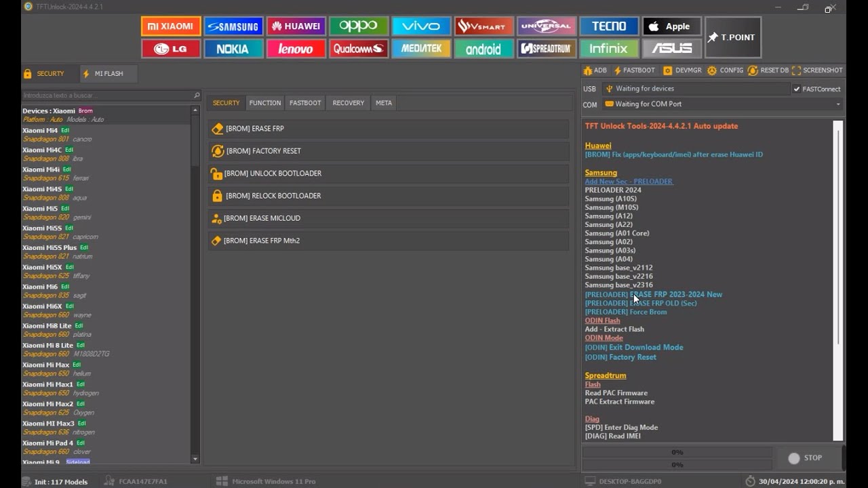Choose the MediaTek chipset button
The height and width of the screenshot is (488, 868).
(421, 49)
